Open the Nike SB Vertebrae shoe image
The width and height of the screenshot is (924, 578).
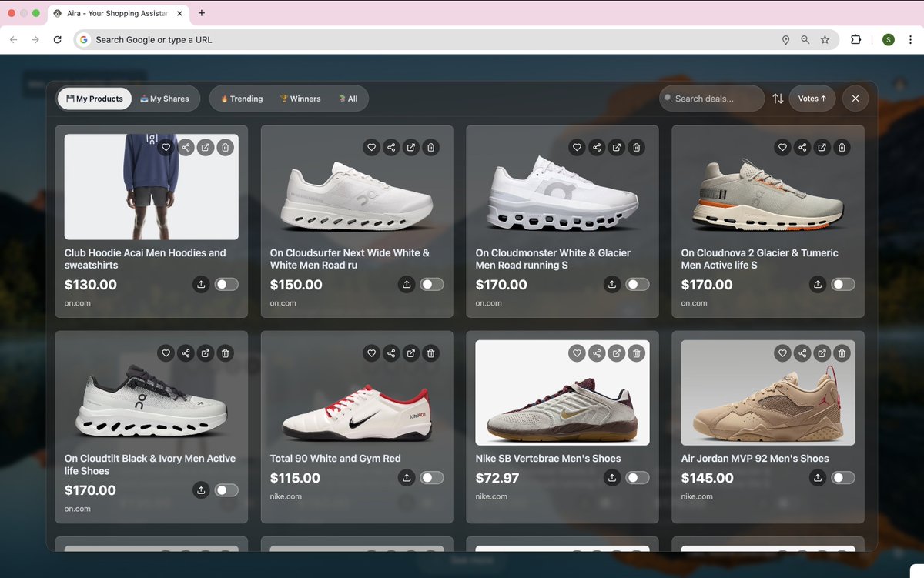pos(562,393)
